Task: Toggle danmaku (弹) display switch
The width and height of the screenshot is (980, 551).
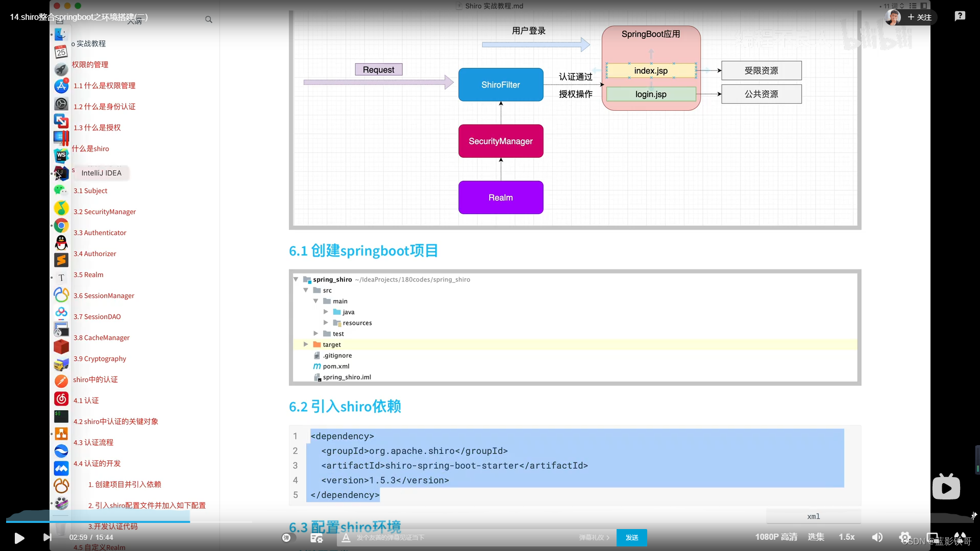Action: point(287,538)
